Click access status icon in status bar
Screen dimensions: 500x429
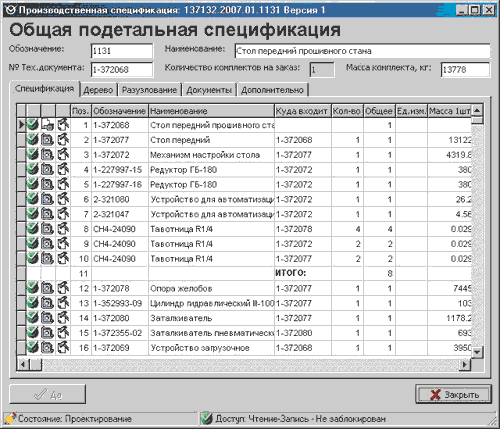[x=207, y=418]
